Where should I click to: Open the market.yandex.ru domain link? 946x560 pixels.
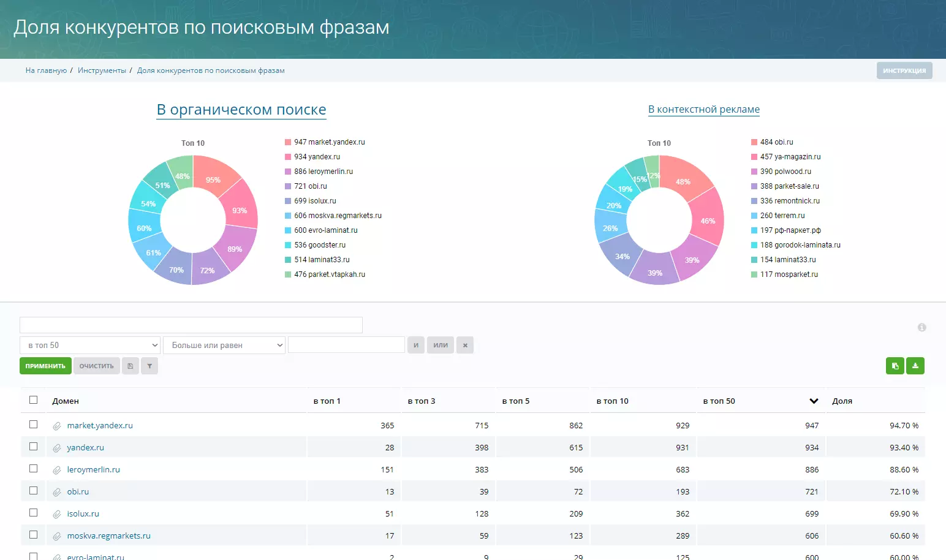[100, 426]
